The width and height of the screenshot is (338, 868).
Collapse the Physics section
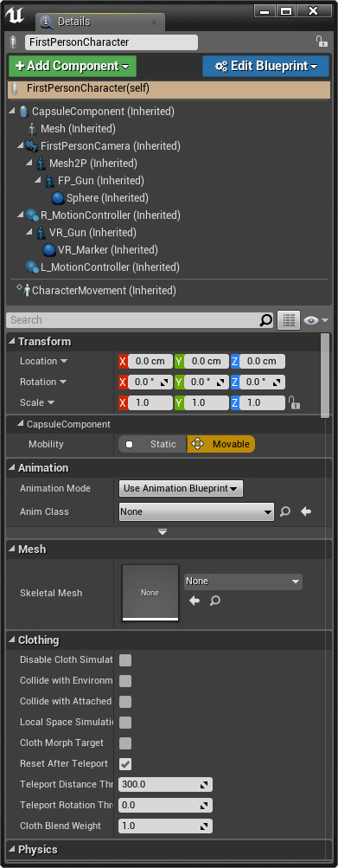(x=12, y=849)
